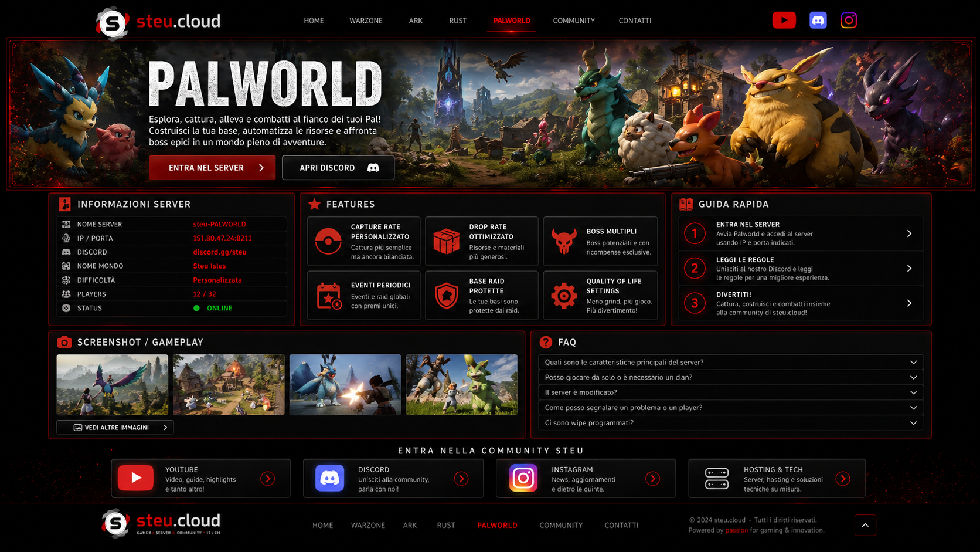Open RUST in top navigation
Image resolution: width=980 pixels, height=552 pixels.
458,21
